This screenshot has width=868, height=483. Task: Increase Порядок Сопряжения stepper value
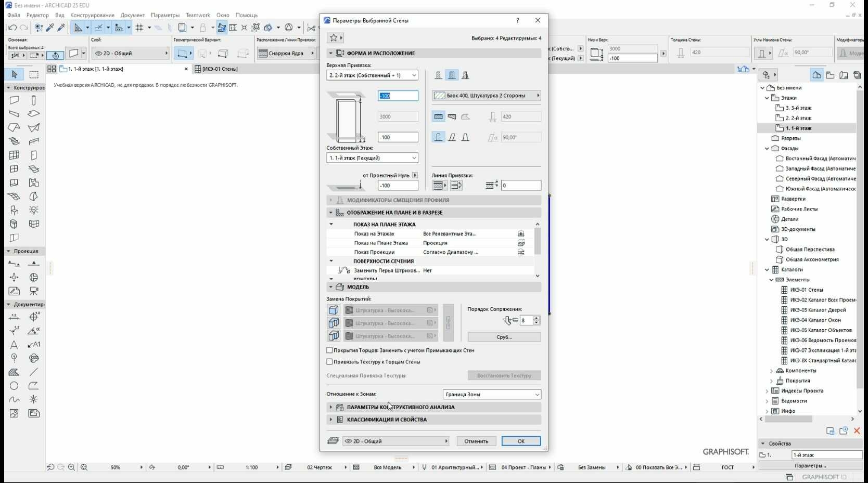[537, 318]
